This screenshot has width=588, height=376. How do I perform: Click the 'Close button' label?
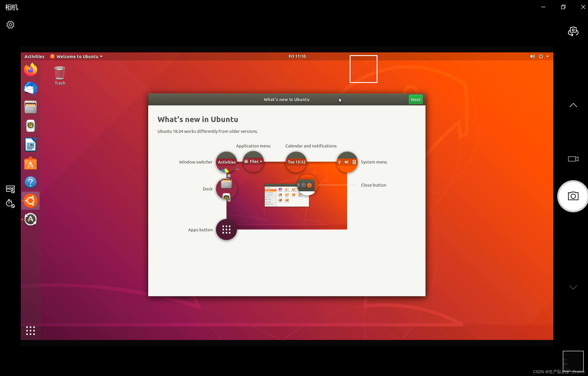click(x=373, y=185)
